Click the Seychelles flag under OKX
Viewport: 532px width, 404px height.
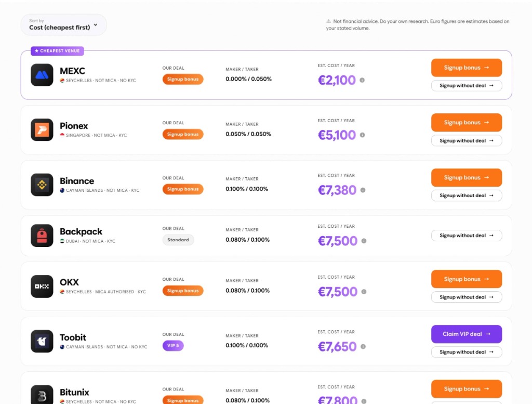click(62, 292)
